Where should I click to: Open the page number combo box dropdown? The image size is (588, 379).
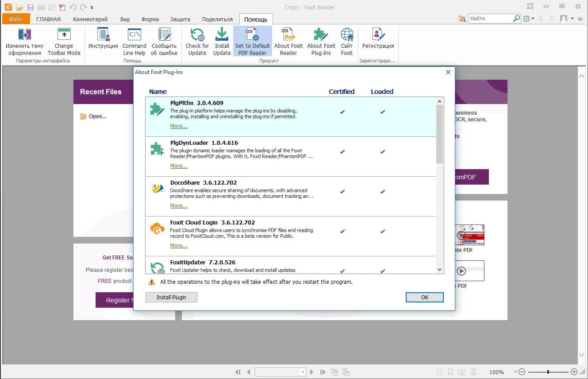303,372
